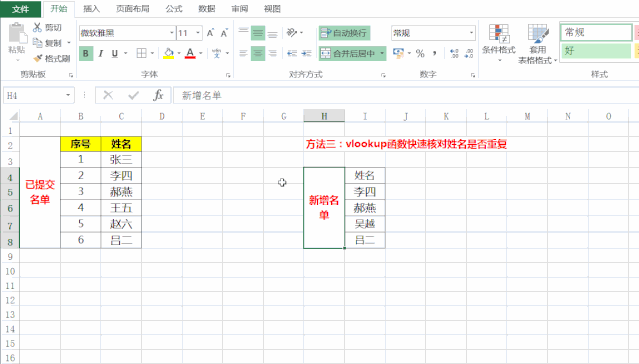
Task: Increase decimal places
Action: [x=454, y=53]
